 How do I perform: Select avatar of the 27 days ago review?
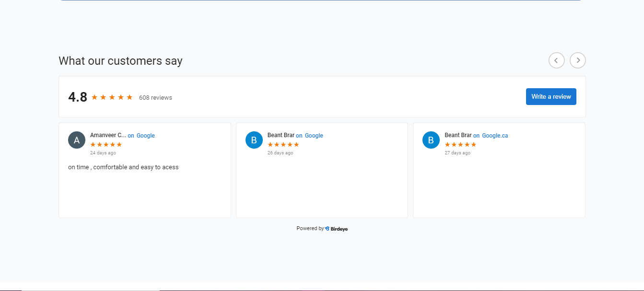pos(431,140)
